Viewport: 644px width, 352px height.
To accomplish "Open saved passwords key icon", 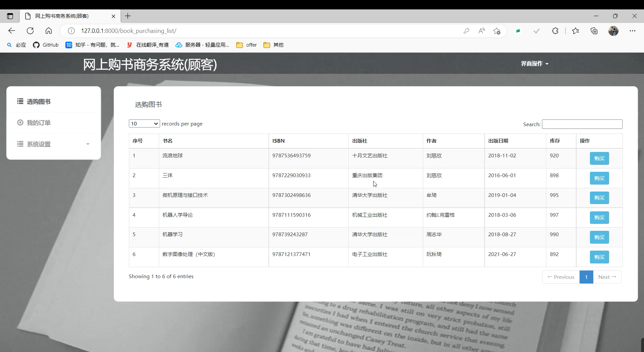I will 466,31.
